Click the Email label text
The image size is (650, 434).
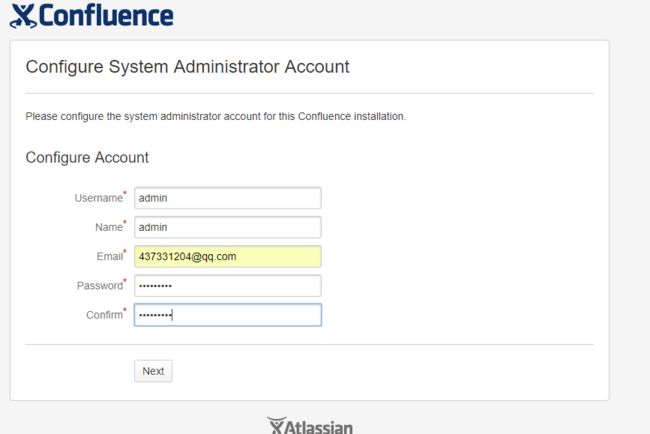(110, 257)
